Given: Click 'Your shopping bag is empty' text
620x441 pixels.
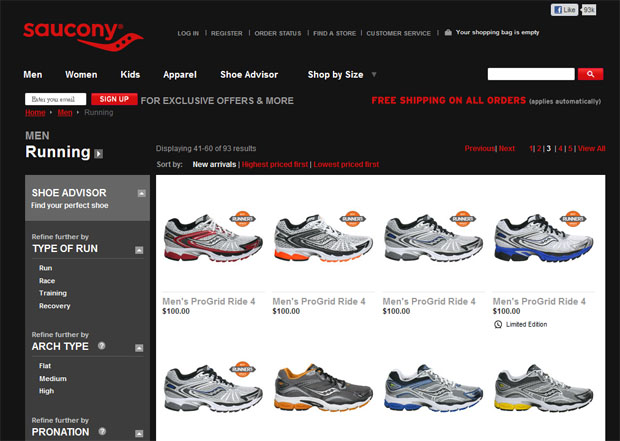Looking at the screenshot, I should click(497, 32).
